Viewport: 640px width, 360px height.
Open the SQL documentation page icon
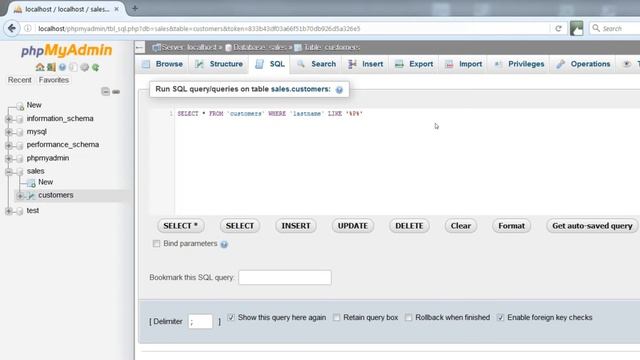point(73,67)
